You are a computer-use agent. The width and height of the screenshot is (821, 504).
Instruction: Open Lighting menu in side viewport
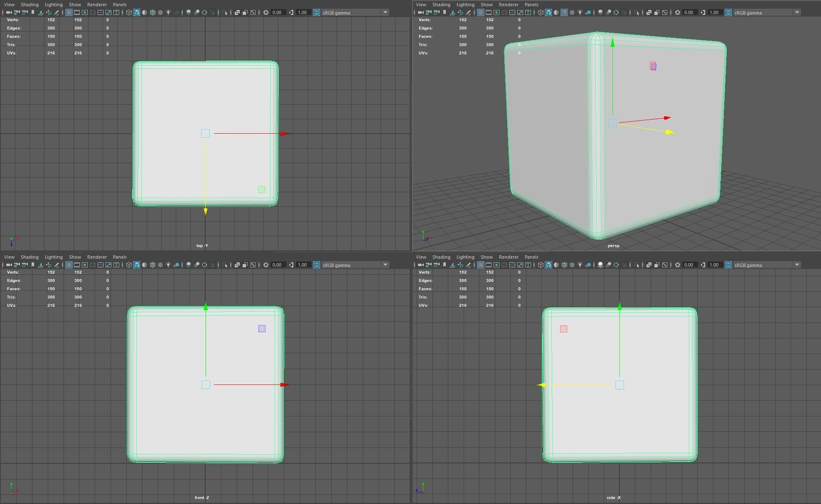(465, 257)
